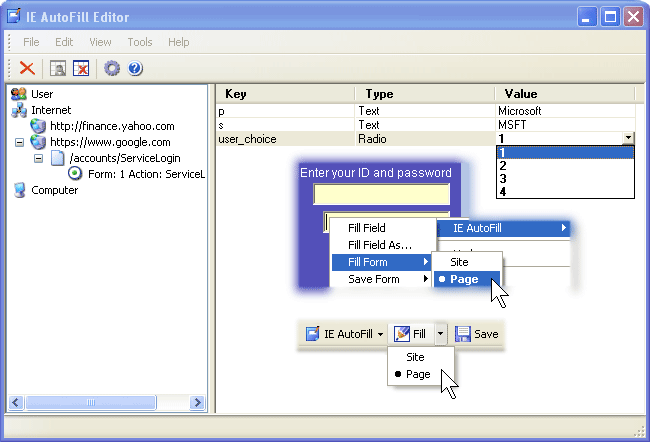This screenshot has width=650, height=442.
Task: Open the Help menu
Action: (x=178, y=42)
